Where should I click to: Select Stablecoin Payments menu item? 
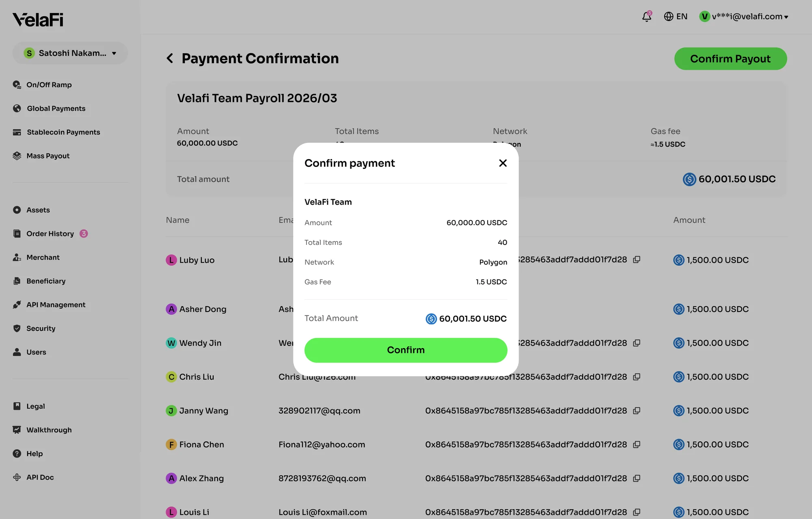pyautogui.click(x=63, y=132)
